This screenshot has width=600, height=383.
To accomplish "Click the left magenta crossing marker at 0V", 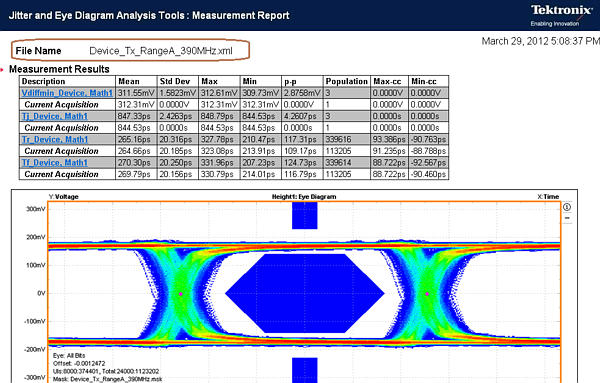I will coord(181,294).
